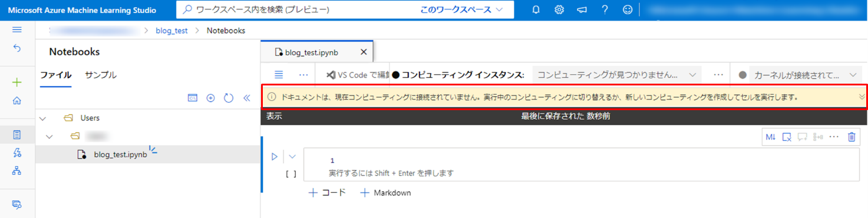The width and height of the screenshot is (868, 218).
Task: Open the kernel selection dropdown
Action: coord(796,75)
